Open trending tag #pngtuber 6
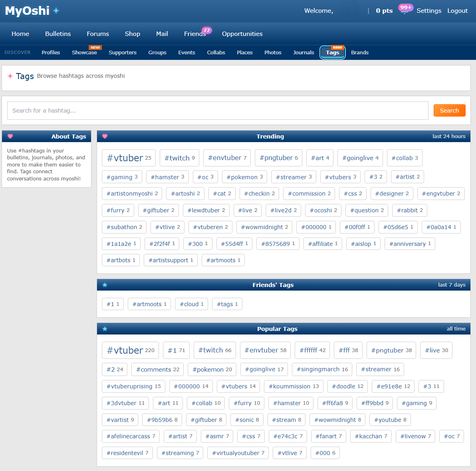The height and width of the screenshot is (471, 476). click(278, 158)
